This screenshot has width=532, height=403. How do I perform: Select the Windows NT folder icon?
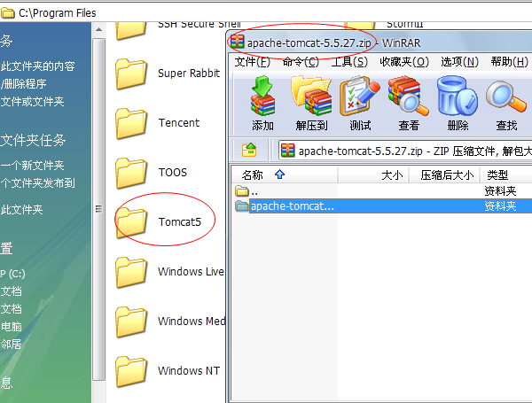click(131, 371)
